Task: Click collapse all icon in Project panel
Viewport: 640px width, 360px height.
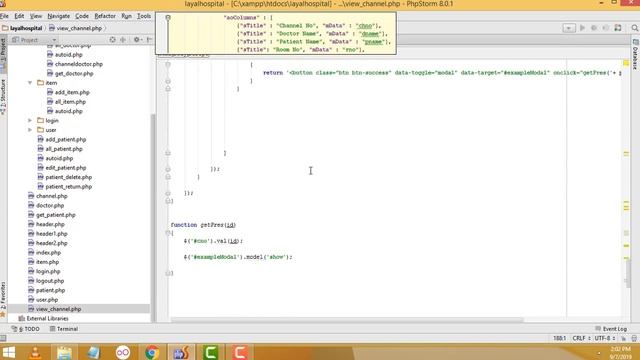Action: [122, 40]
